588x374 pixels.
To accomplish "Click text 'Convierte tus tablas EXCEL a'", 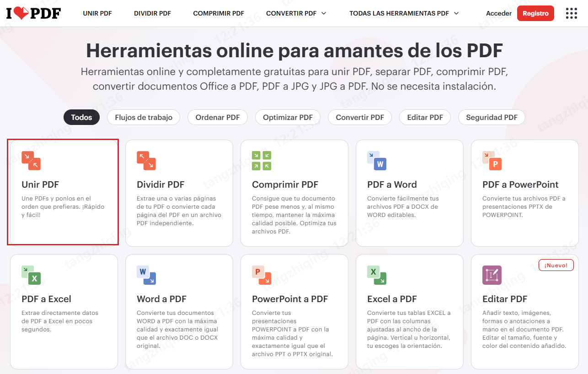I will tap(409, 313).
